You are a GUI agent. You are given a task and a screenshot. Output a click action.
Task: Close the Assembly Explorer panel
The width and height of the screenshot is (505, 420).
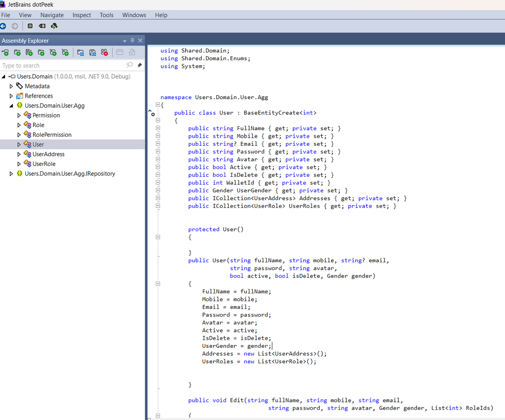pyautogui.click(x=140, y=40)
